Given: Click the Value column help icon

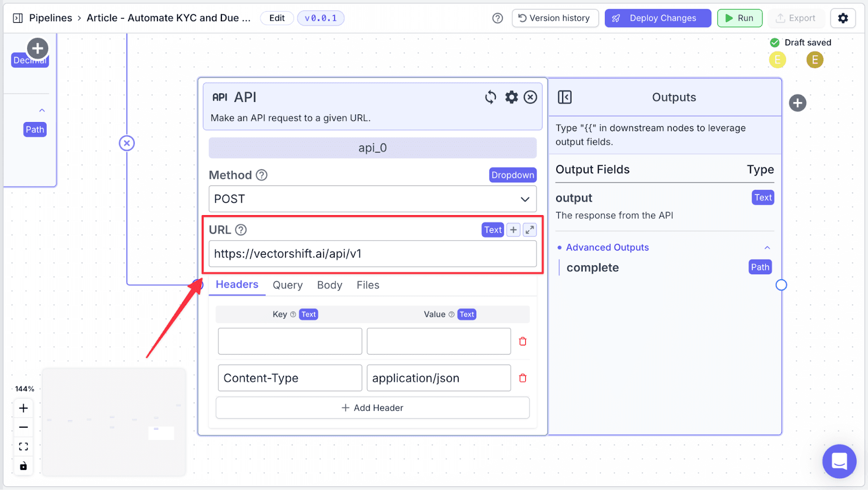Looking at the screenshot, I should click(x=451, y=314).
